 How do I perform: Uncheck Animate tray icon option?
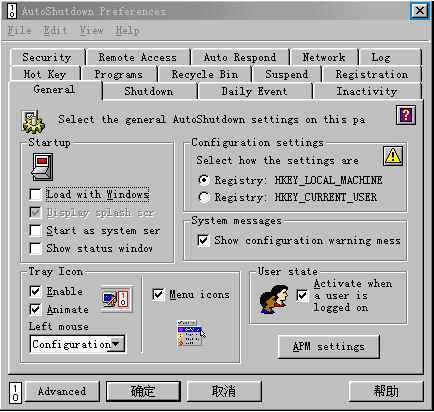click(35, 309)
